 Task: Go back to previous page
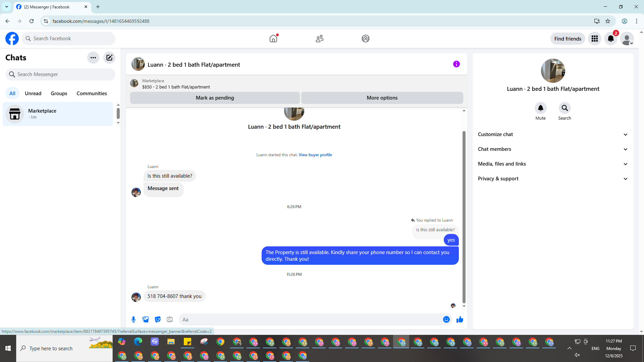click(7, 21)
